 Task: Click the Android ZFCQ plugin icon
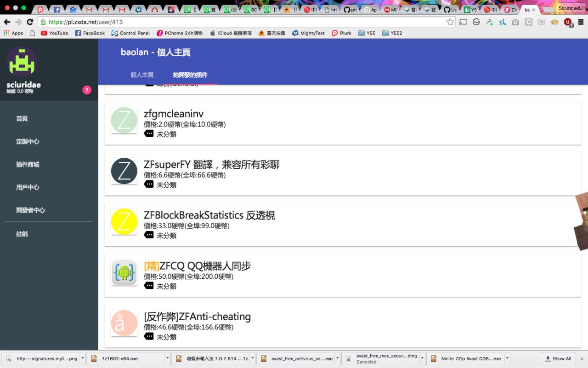[x=124, y=272]
